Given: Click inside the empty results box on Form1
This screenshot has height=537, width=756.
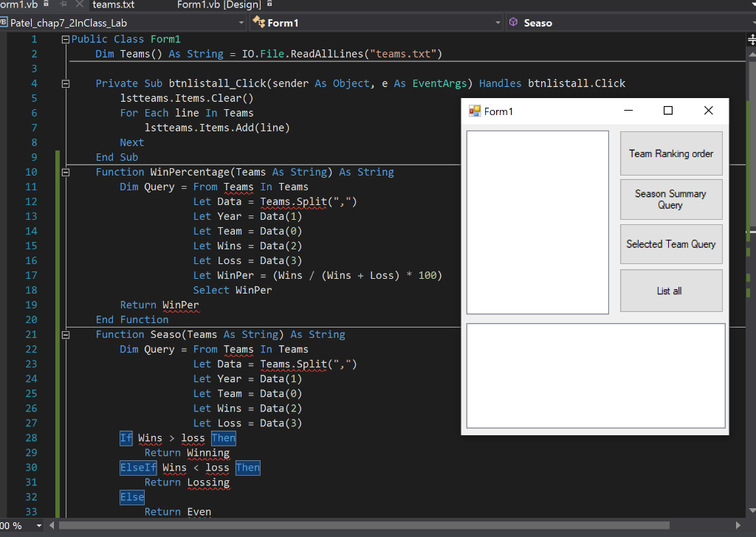Looking at the screenshot, I should [x=595, y=375].
